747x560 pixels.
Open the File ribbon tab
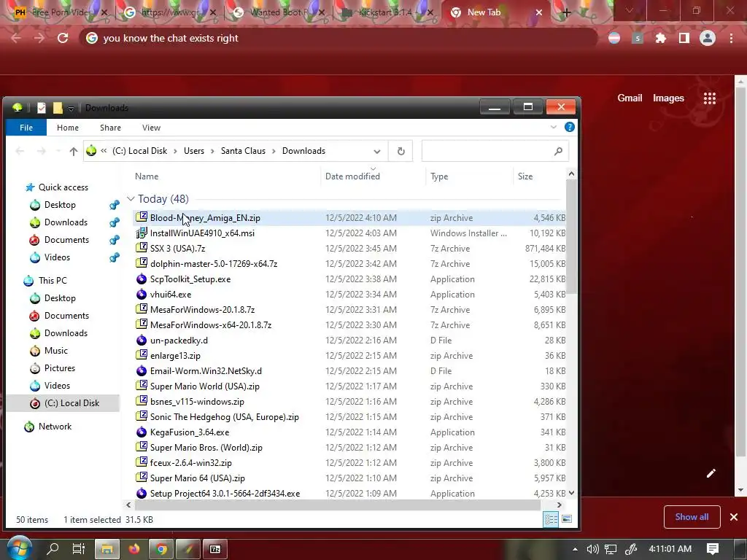26,128
